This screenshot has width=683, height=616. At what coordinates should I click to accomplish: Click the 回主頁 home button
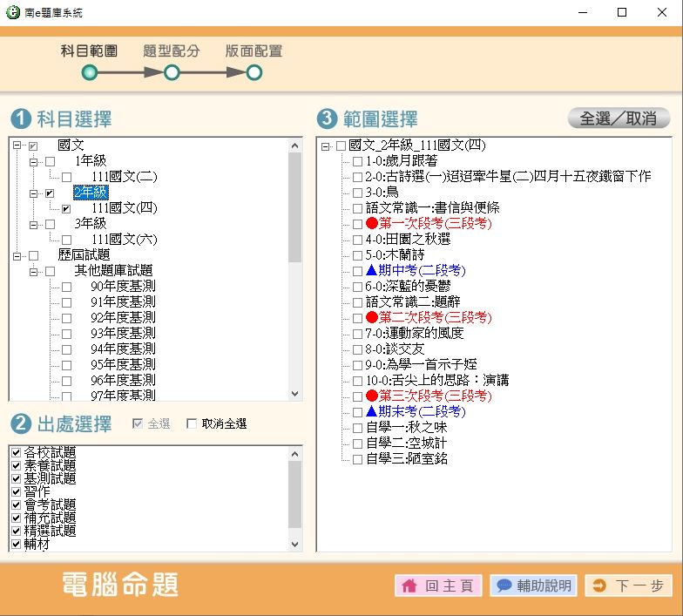(x=438, y=586)
